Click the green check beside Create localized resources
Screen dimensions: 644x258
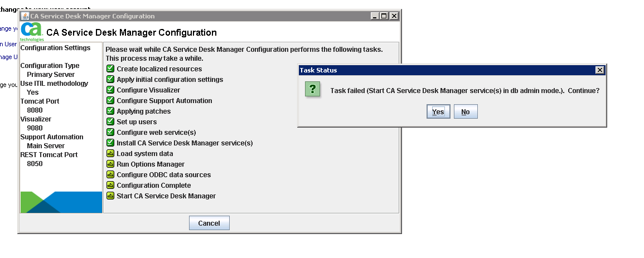110,69
